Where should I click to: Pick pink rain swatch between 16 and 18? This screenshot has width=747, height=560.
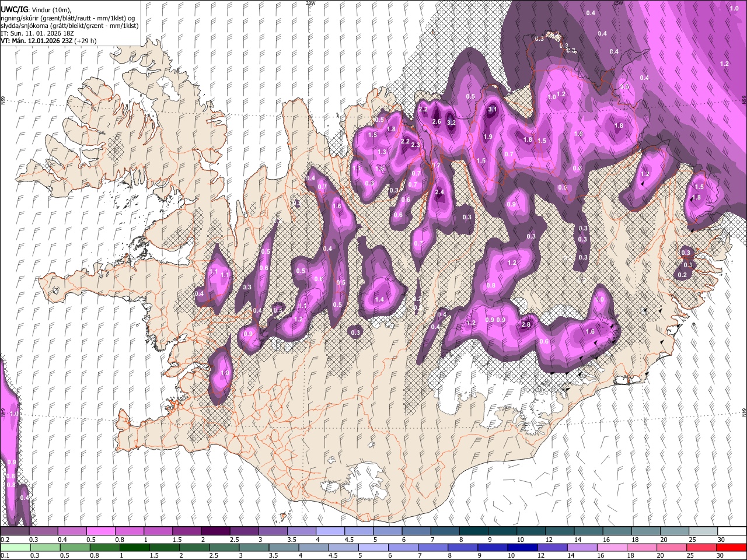click(x=613, y=547)
